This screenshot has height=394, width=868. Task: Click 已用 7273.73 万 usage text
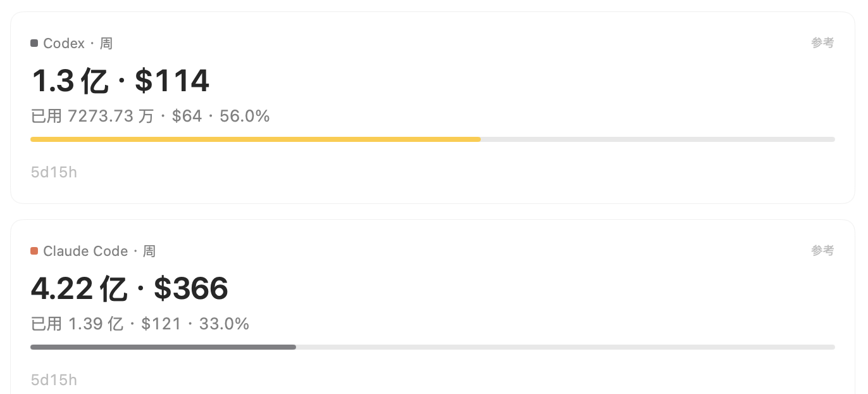click(92, 116)
